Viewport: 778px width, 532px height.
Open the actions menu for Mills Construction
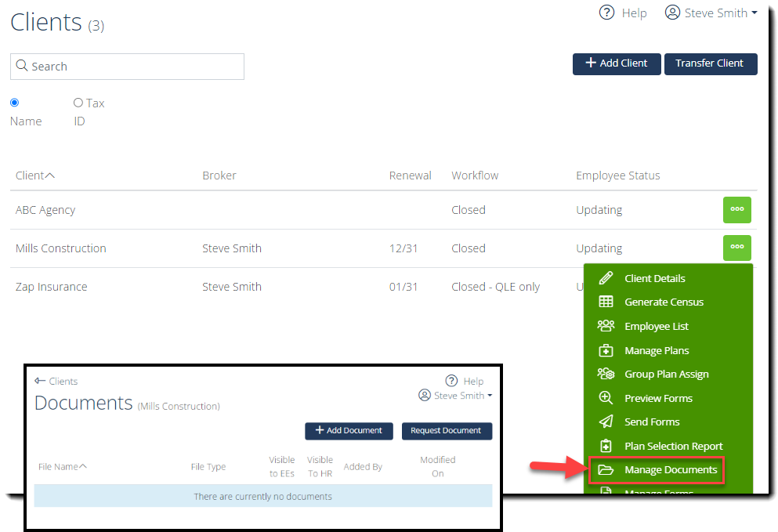736,248
